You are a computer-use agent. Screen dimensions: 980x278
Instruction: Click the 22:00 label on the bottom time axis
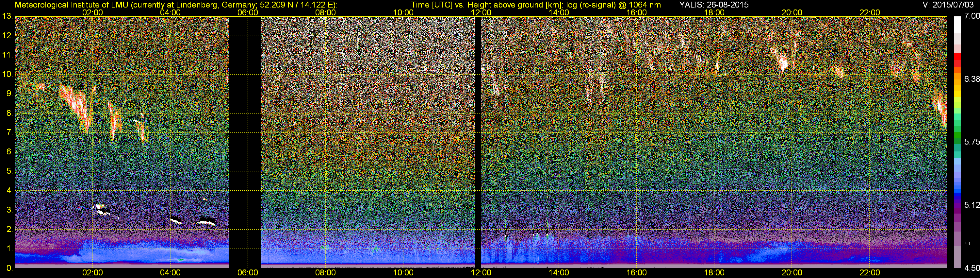pos(870,273)
